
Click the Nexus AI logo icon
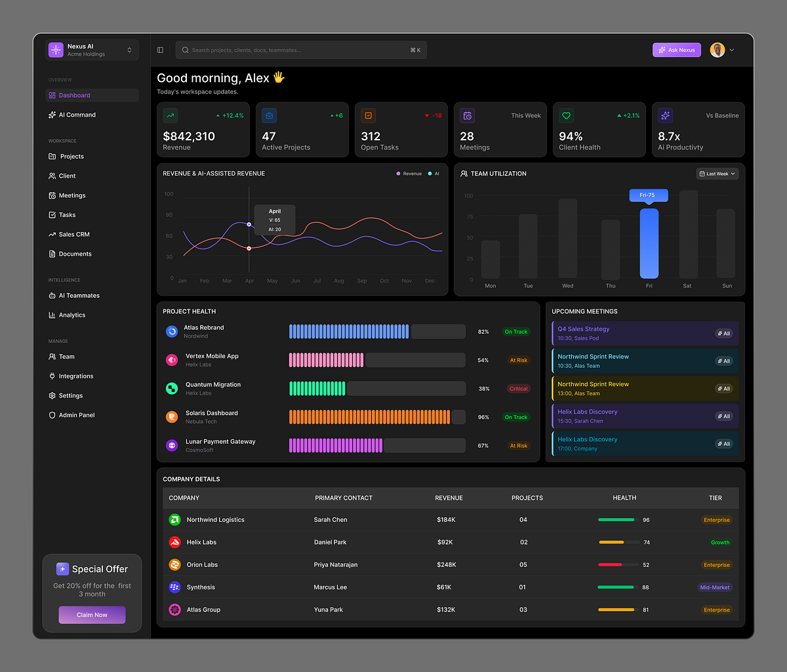click(56, 50)
